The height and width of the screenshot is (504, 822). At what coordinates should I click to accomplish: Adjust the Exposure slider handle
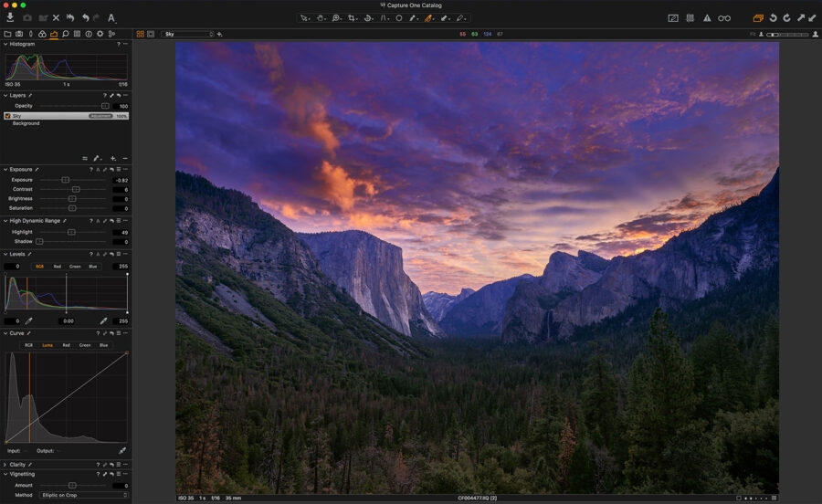66,180
